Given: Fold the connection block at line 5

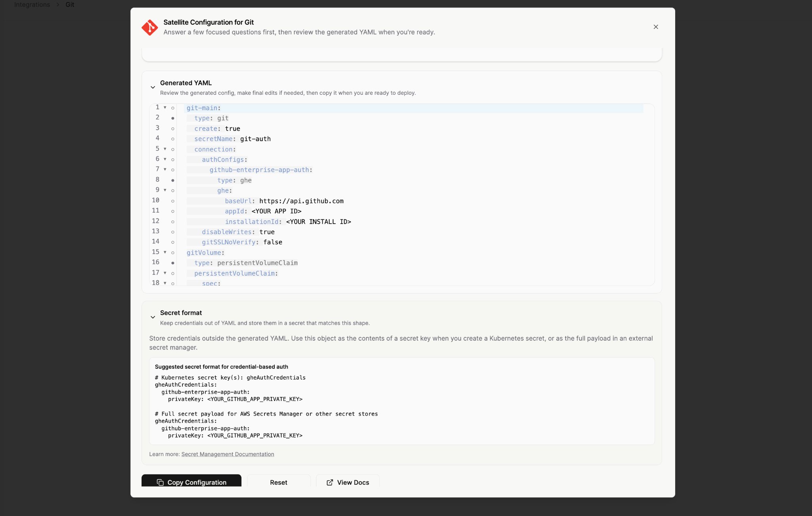Looking at the screenshot, I should pos(165,149).
